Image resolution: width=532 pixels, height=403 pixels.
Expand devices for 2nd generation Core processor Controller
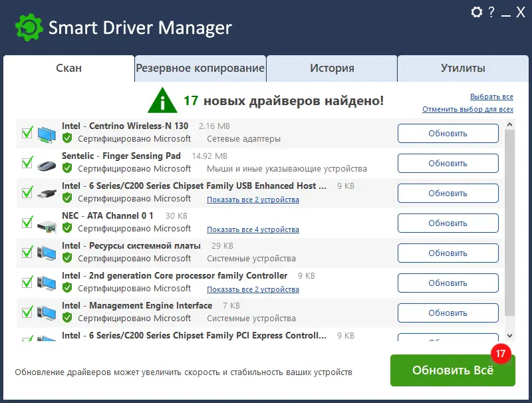(x=253, y=289)
